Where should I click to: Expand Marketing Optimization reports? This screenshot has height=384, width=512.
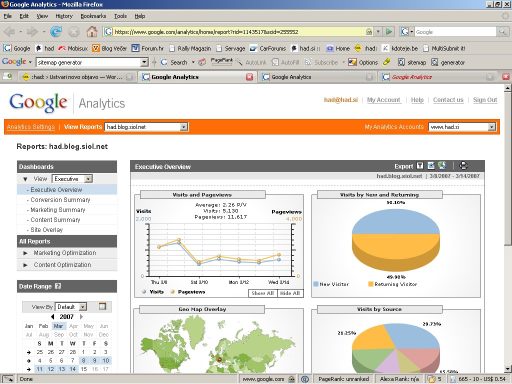[x=25, y=253]
